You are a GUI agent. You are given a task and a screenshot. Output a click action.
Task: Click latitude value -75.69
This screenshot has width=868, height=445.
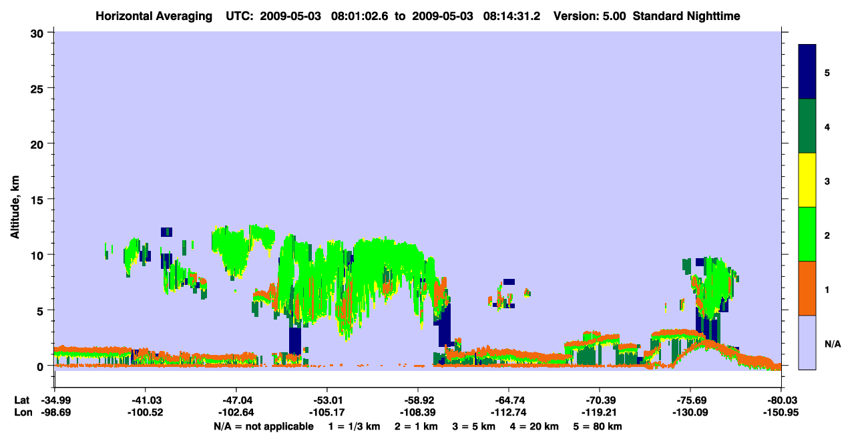point(690,400)
